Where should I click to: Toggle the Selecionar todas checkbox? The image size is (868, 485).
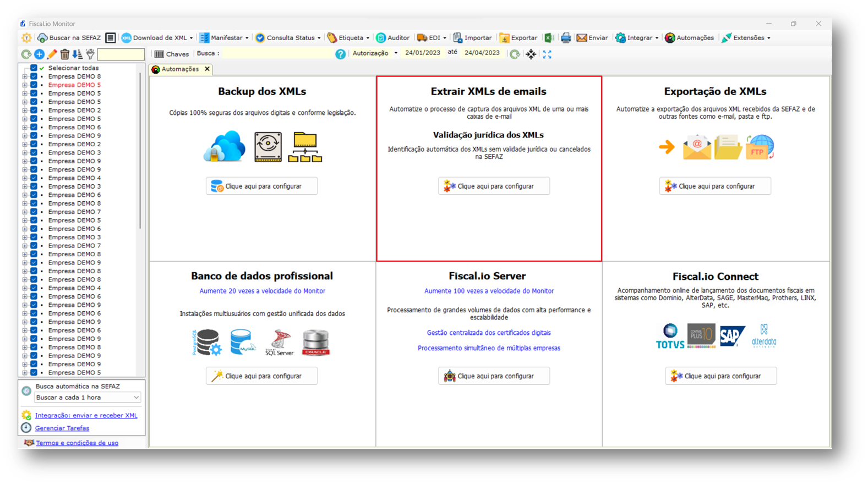tap(34, 68)
